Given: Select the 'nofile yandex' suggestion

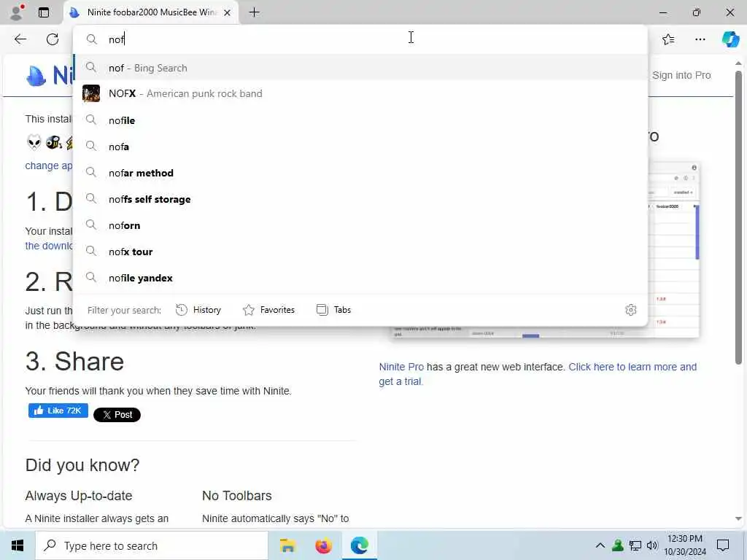Looking at the screenshot, I should 360,278.
